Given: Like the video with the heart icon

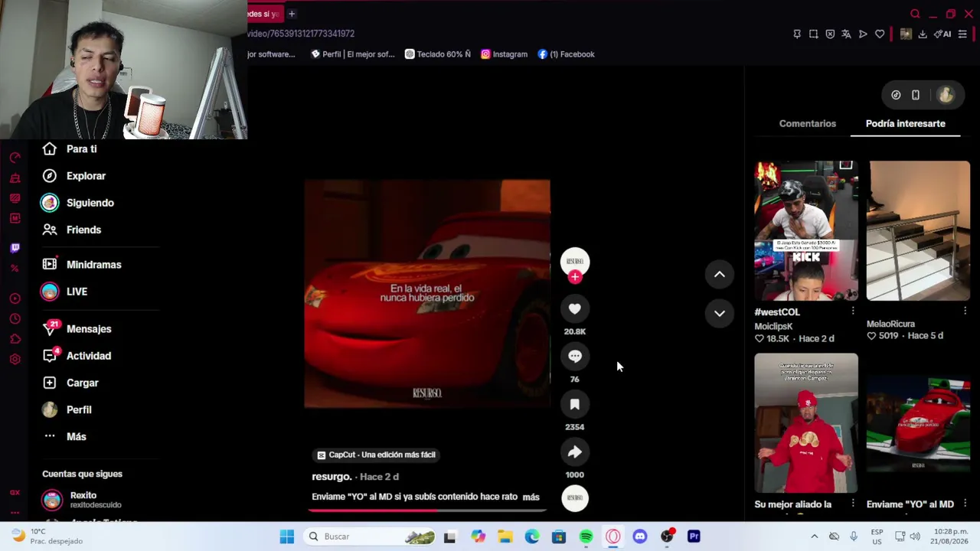Looking at the screenshot, I should [575, 308].
